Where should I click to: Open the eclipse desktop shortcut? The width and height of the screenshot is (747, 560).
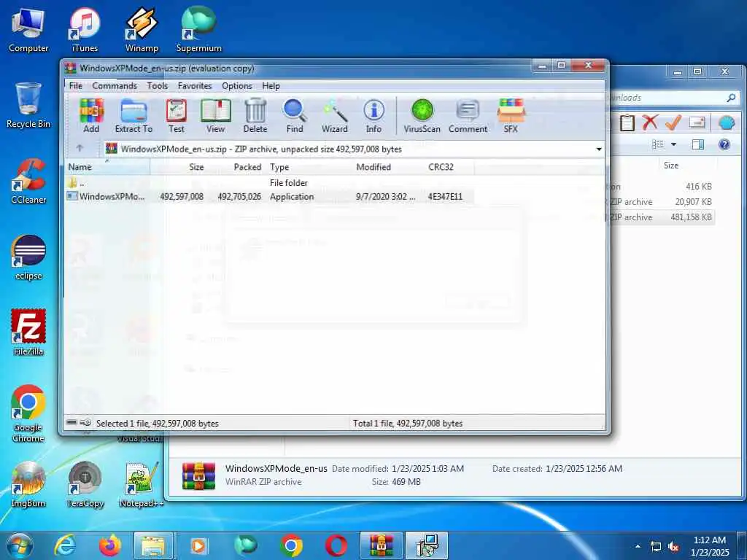pos(28,257)
